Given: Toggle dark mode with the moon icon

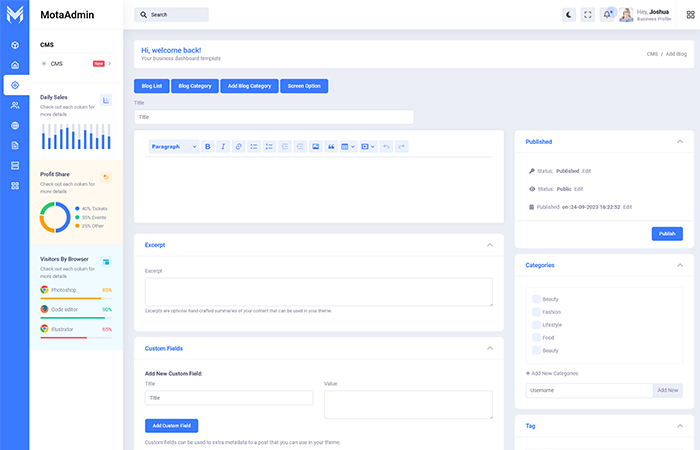Looking at the screenshot, I should [x=569, y=15].
